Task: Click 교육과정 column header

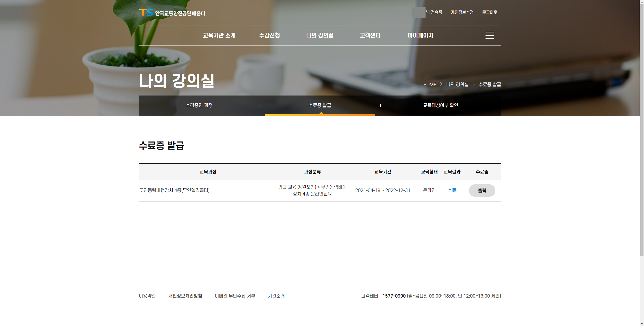Action: click(208, 172)
